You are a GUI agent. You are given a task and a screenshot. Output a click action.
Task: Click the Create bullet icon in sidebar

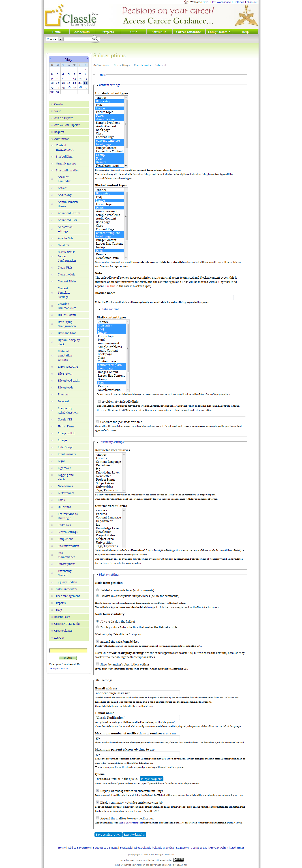point(52,104)
